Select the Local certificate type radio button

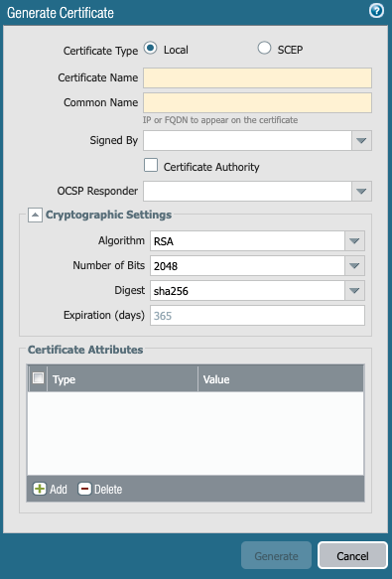pyautogui.click(x=150, y=48)
